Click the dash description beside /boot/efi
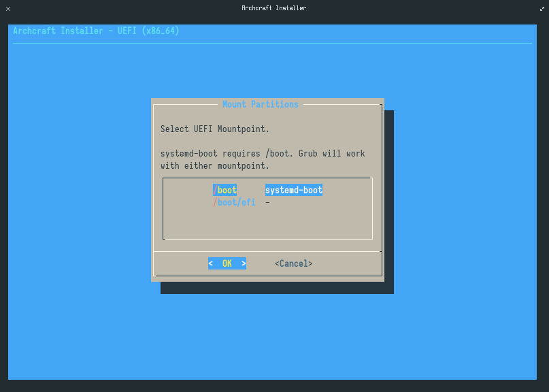The width and height of the screenshot is (549, 392). click(x=267, y=203)
